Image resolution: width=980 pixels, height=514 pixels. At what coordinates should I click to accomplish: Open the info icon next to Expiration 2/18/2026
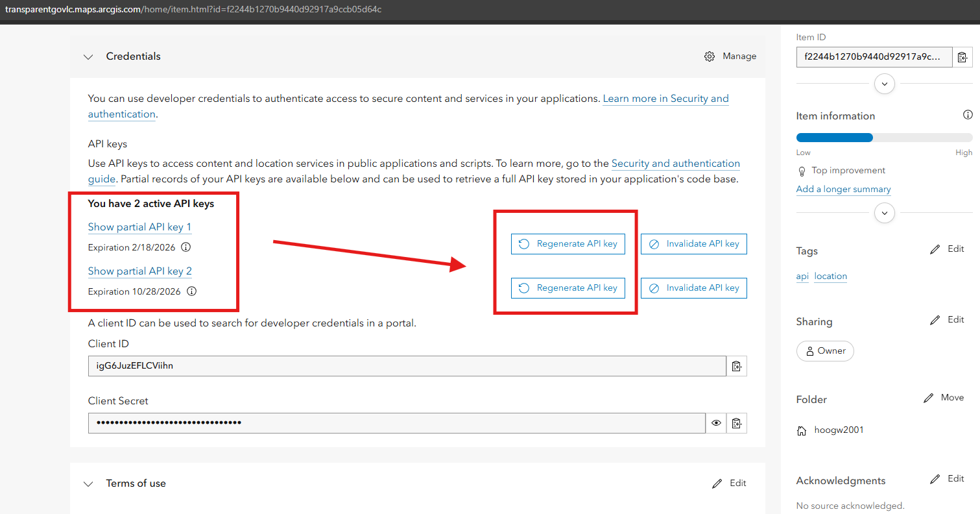(x=186, y=247)
